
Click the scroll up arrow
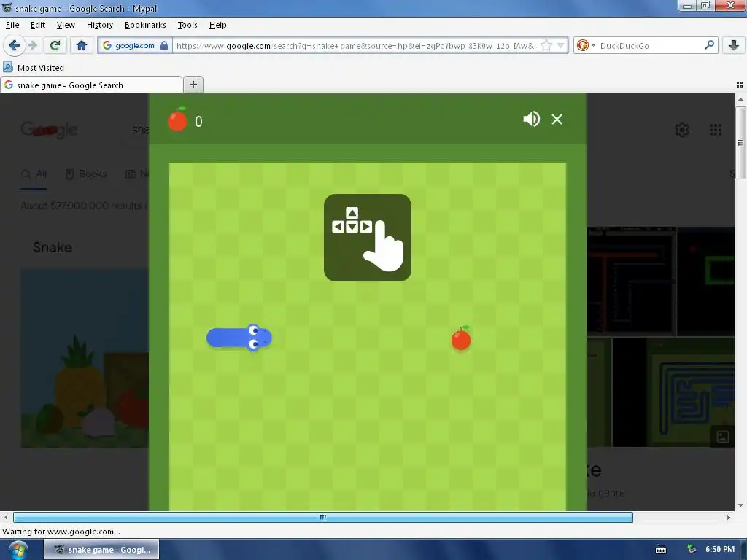point(740,99)
